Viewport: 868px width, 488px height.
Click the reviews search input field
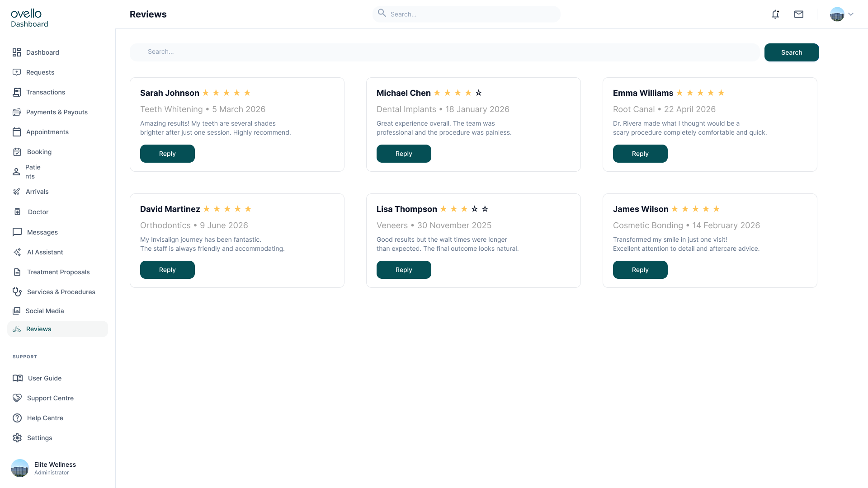tap(445, 52)
